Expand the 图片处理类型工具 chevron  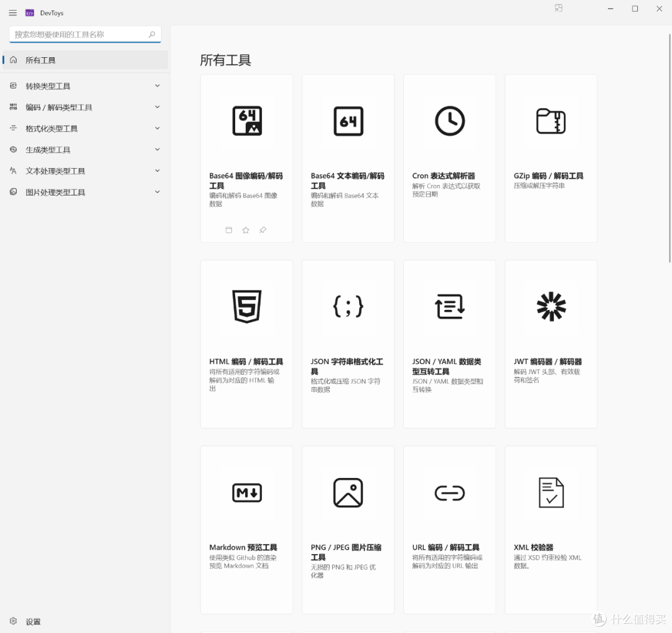click(157, 192)
